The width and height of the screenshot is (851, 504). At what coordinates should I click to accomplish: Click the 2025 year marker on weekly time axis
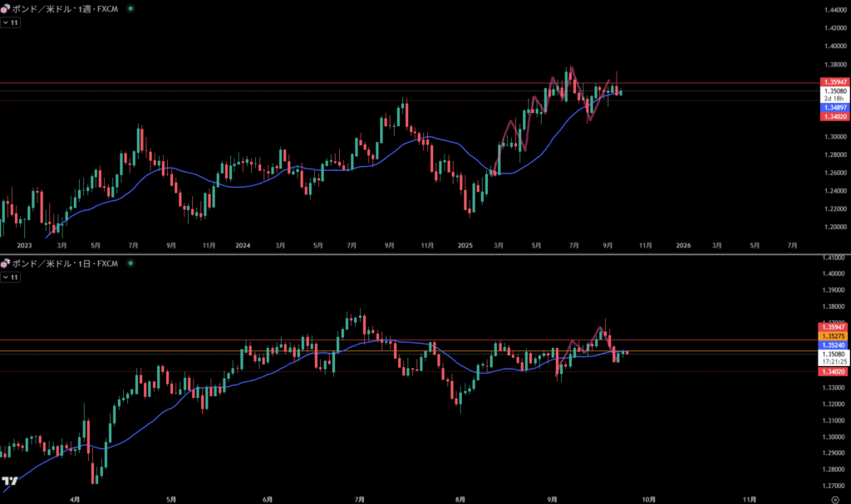pos(465,245)
